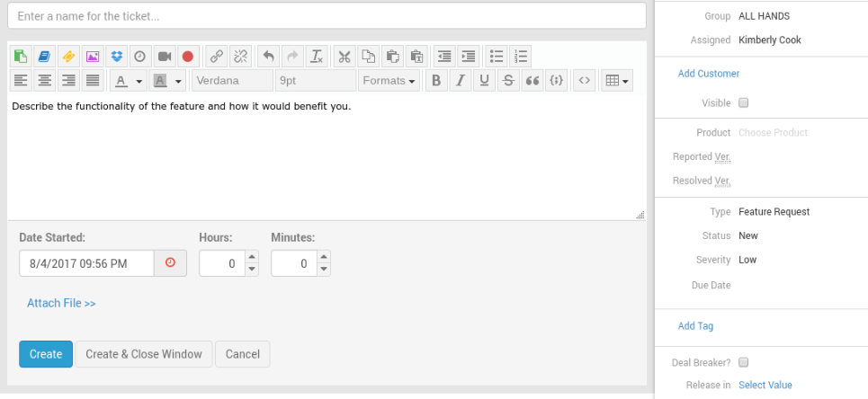Screen dimensions: 868x399
Task: Justify the text
Action: point(93,81)
